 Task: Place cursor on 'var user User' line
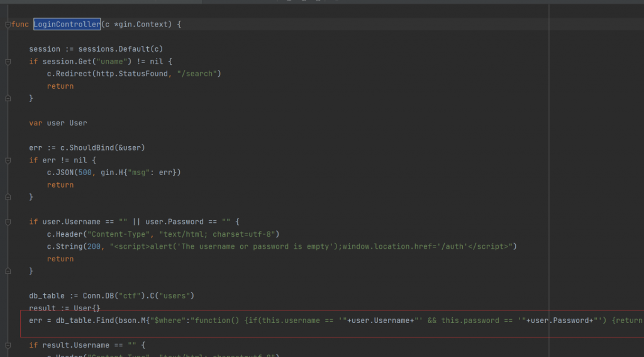58,123
